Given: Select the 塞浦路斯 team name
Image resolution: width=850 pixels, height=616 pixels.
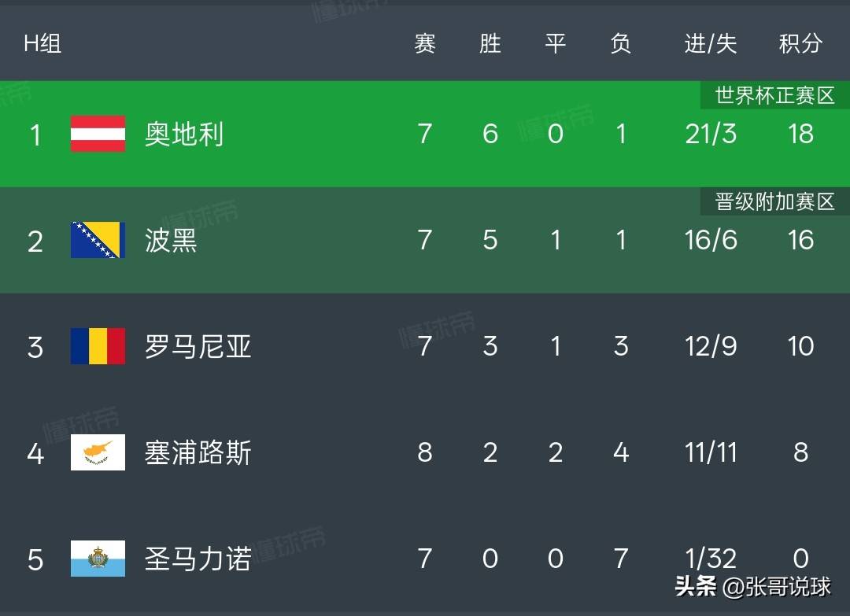Looking at the screenshot, I should pos(198,452).
